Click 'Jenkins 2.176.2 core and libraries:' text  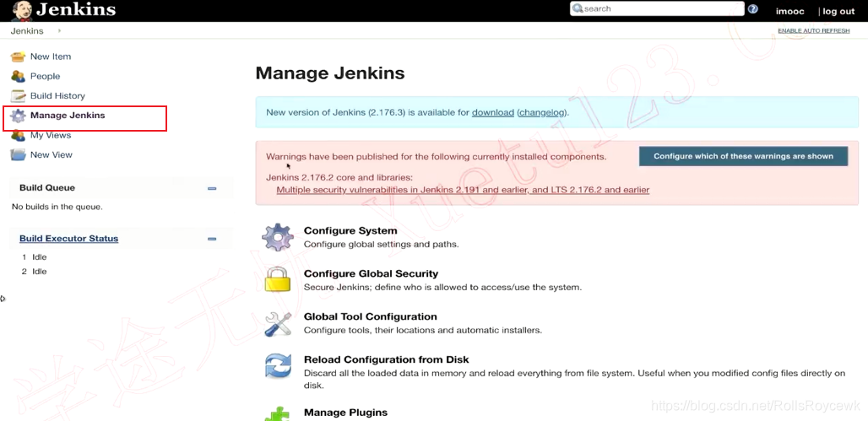[x=339, y=178]
